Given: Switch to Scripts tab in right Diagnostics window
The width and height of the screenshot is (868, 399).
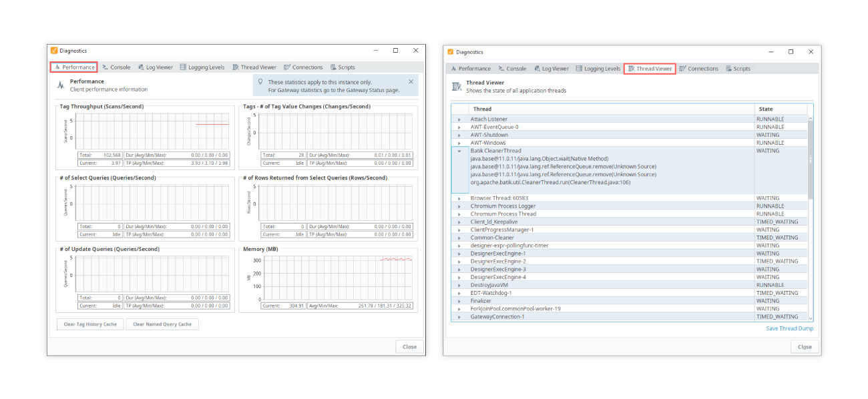Looking at the screenshot, I should 738,69.
